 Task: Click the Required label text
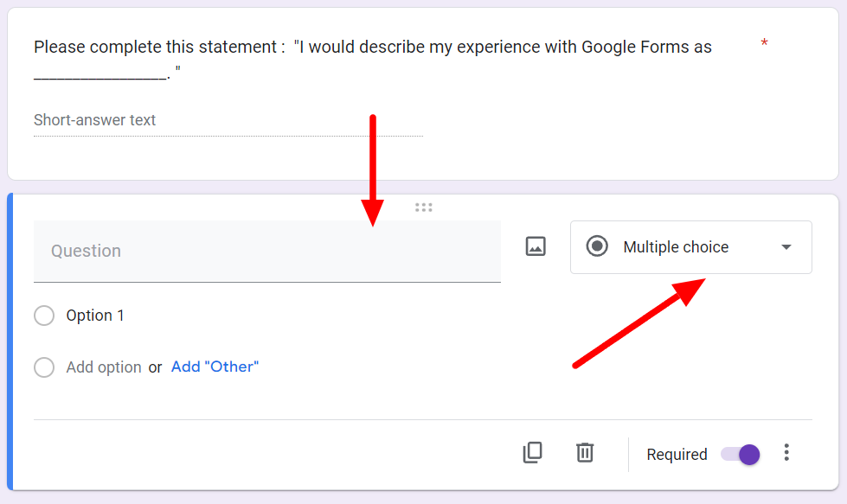[x=677, y=455]
